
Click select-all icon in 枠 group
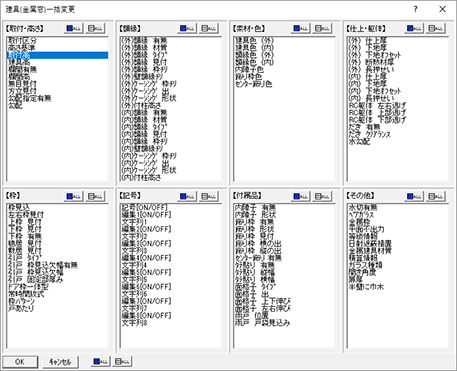[74, 197]
